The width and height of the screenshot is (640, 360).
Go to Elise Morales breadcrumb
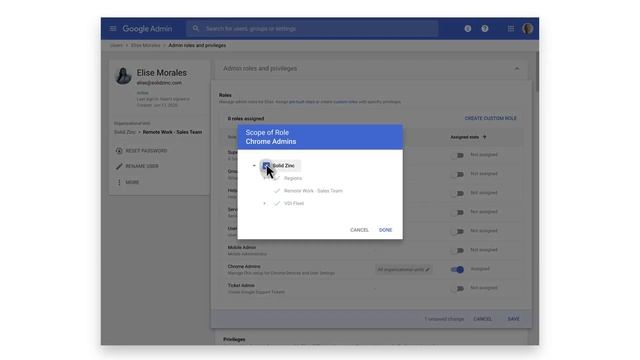[145, 45]
